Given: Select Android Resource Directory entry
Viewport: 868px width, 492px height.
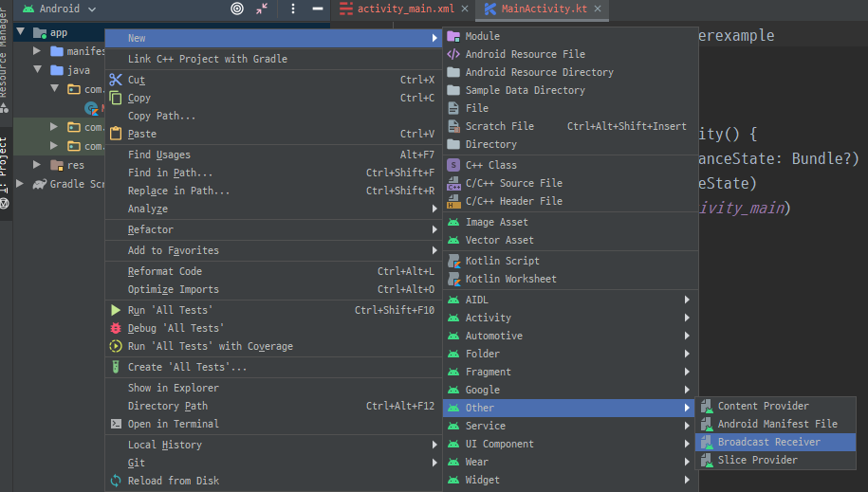Looking at the screenshot, I should [570, 72].
